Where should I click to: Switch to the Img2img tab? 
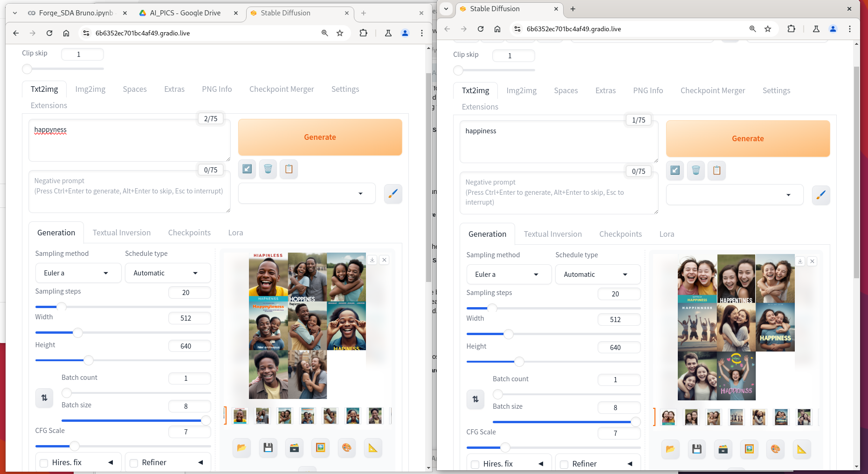click(x=90, y=89)
